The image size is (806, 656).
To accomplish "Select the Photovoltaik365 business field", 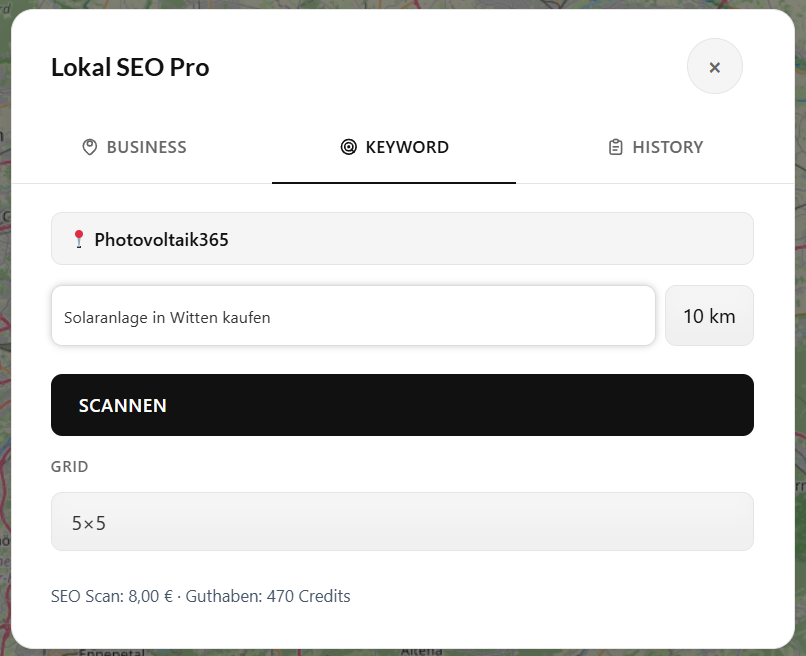I will tap(402, 239).
